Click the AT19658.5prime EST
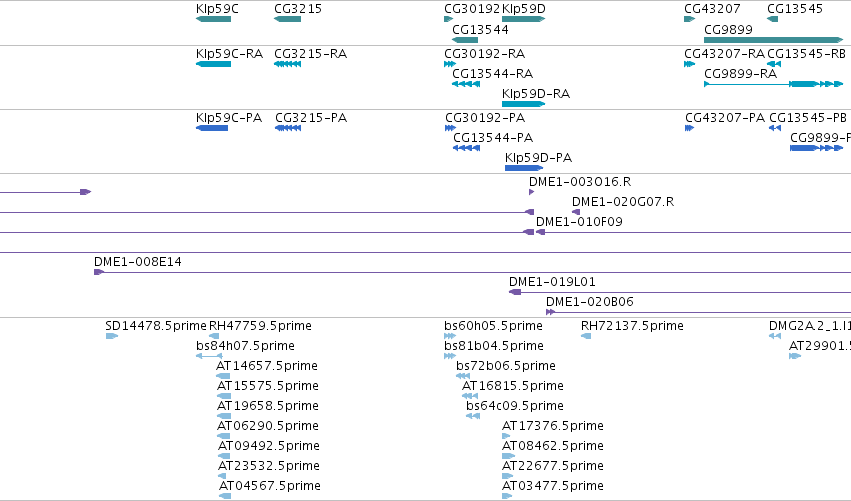Viewport: 851px width, 501px height. 224,416
